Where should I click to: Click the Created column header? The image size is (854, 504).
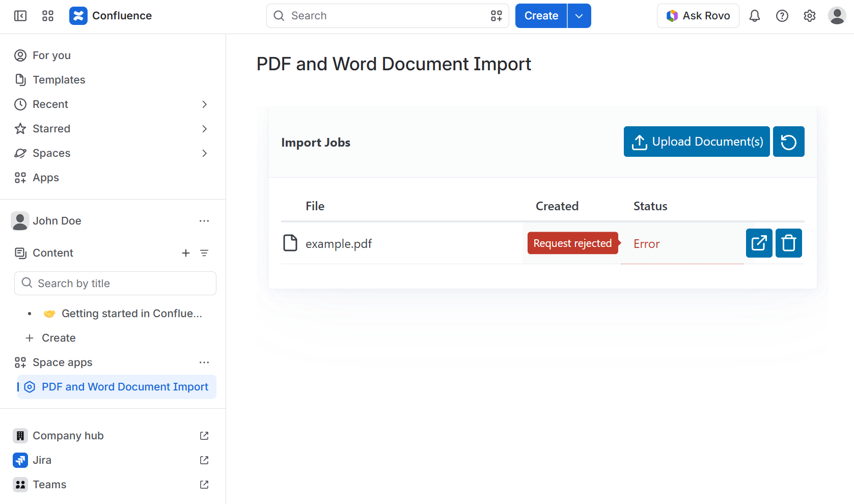point(557,206)
